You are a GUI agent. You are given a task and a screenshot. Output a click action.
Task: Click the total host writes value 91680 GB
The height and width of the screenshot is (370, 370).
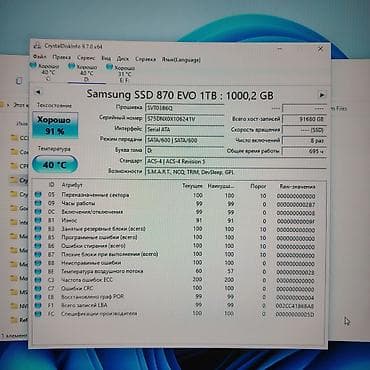pyautogui.click(x=304, y=119)
